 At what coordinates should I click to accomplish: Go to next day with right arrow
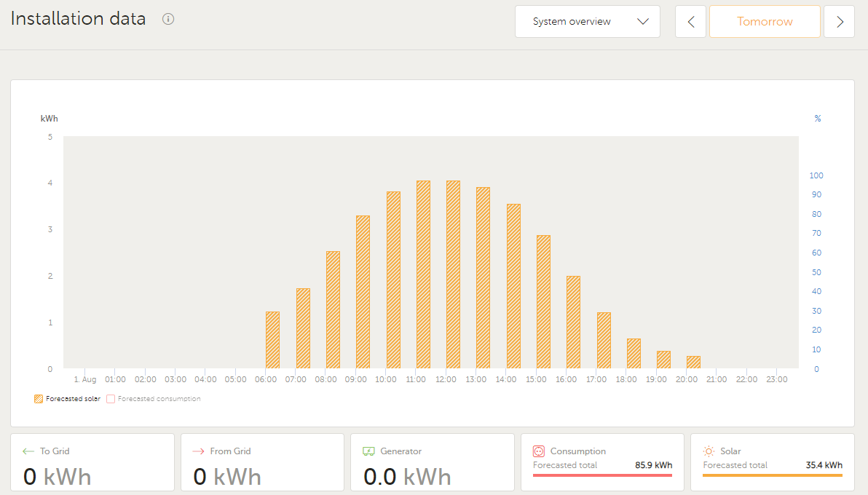(x=839, y=22)
